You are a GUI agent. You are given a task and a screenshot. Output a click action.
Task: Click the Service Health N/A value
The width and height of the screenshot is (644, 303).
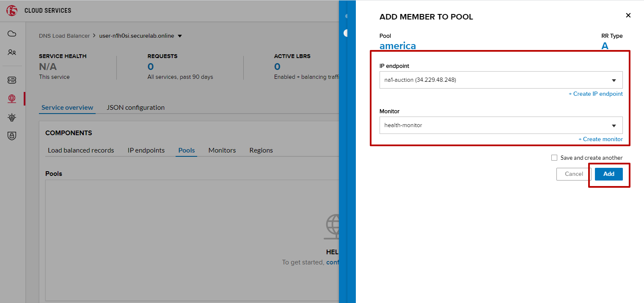(x=48, y=67)
